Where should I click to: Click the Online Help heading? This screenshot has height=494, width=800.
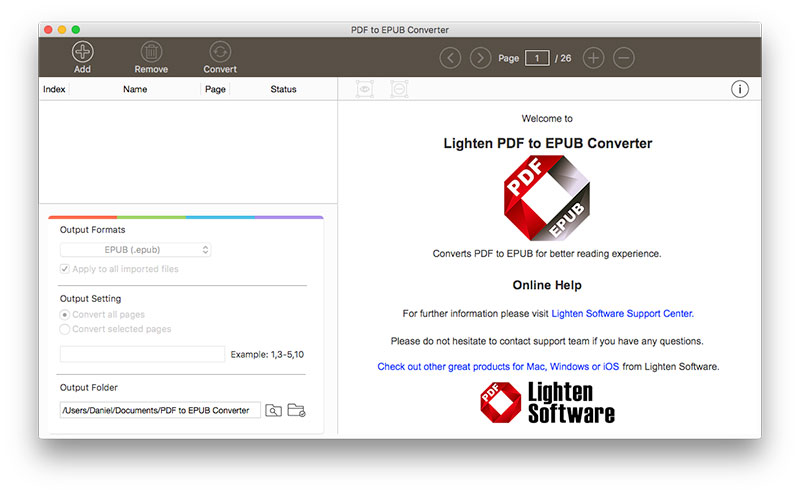(x=547, y=285)
